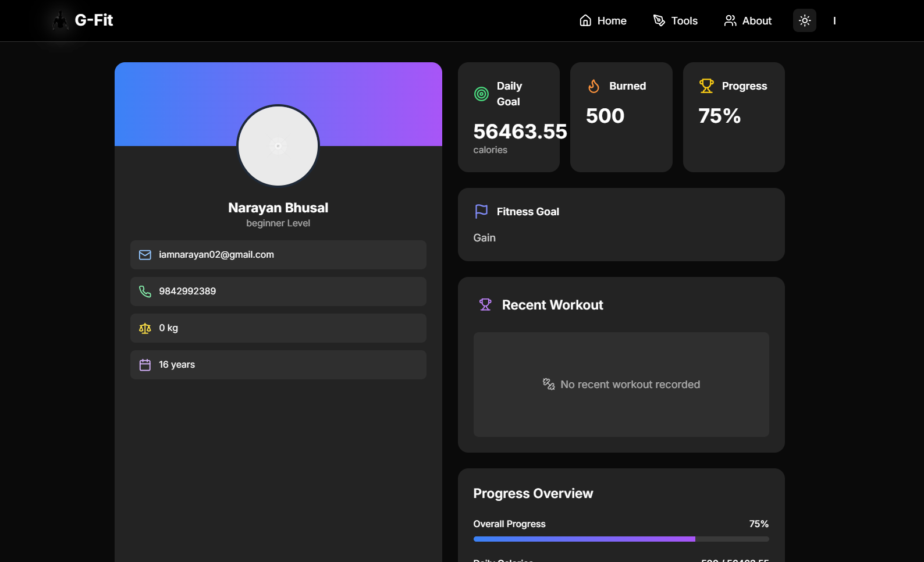Click the Fitness Goal flag icon

481,212
